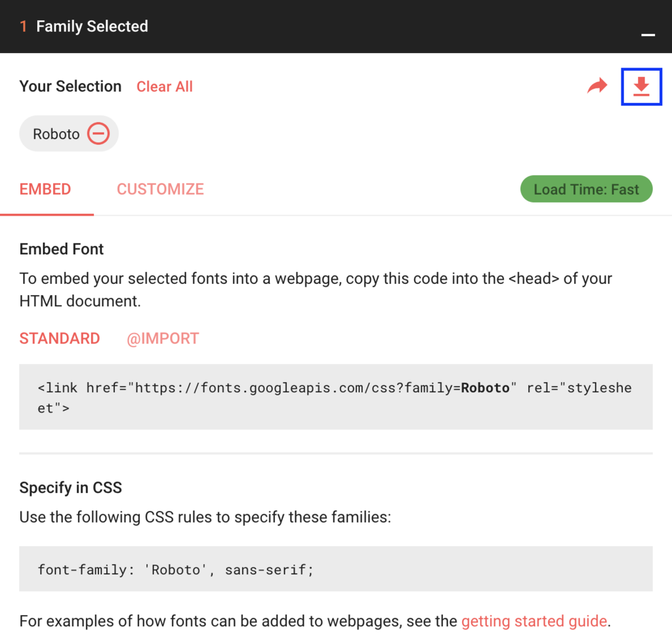Click the Family Selected header title

(92, 27)
